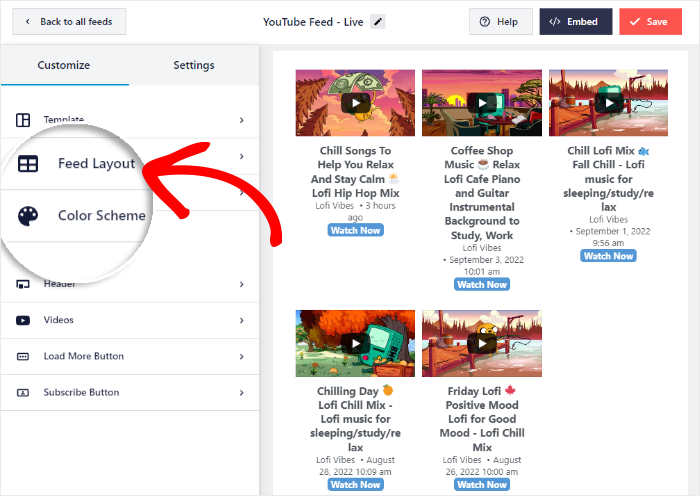Open the Feed Layout menu item
The image size is (700, 496).
point(96,163)
